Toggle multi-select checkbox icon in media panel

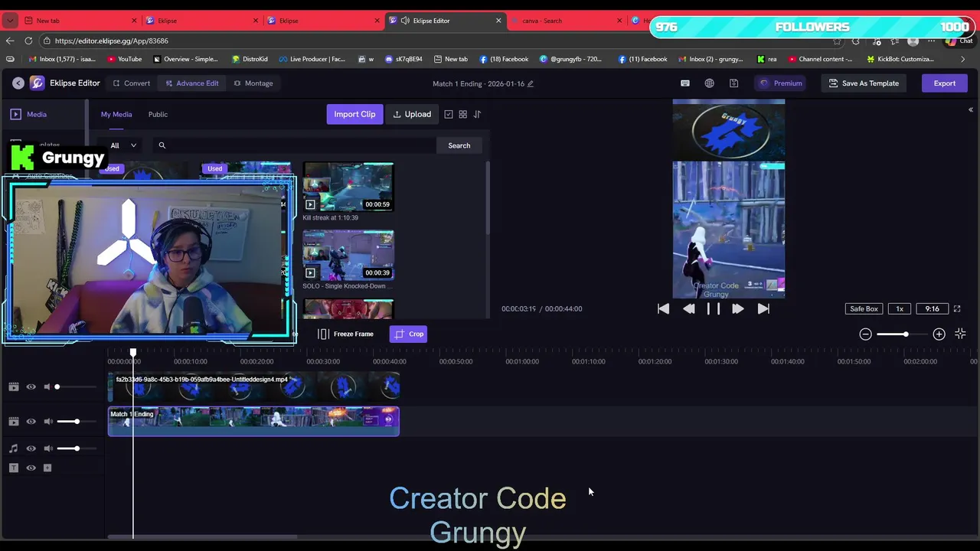click(x=449, y=114)
